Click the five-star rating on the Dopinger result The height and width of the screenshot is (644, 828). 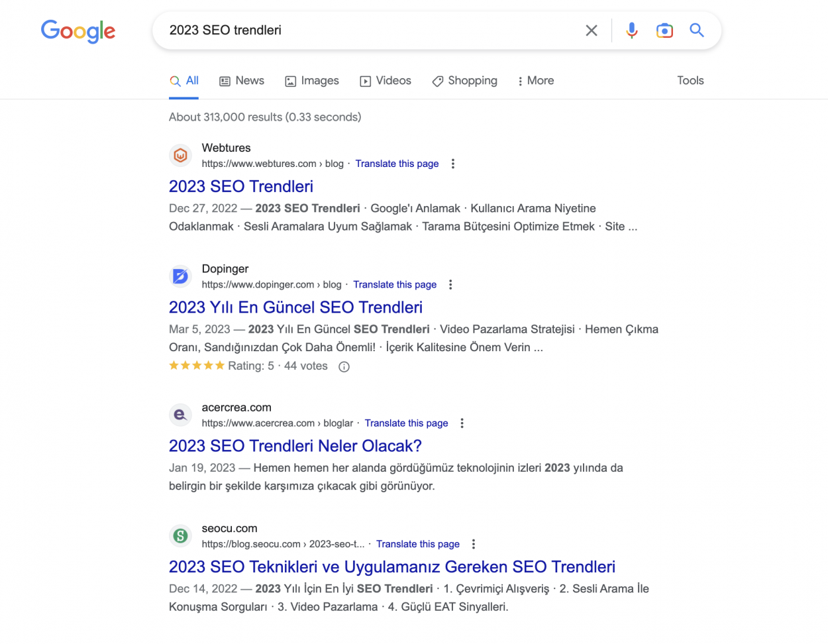197,365
